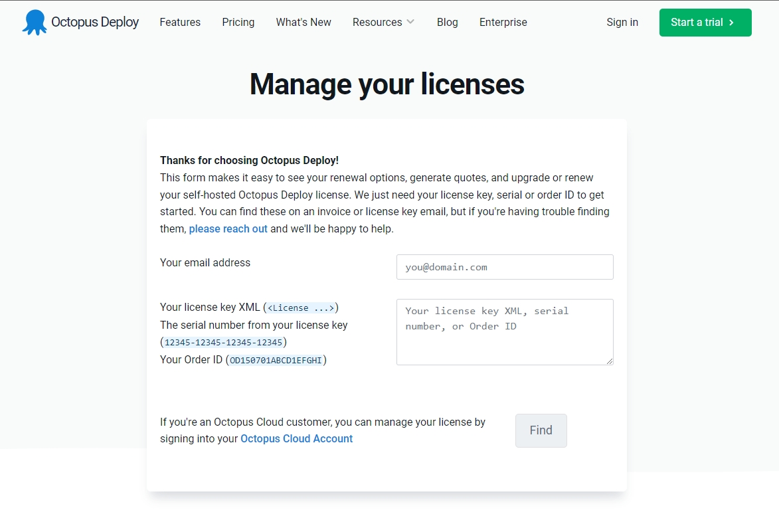
Task: Click the 'Manage your licenses' heading
Action: [387, 84]
